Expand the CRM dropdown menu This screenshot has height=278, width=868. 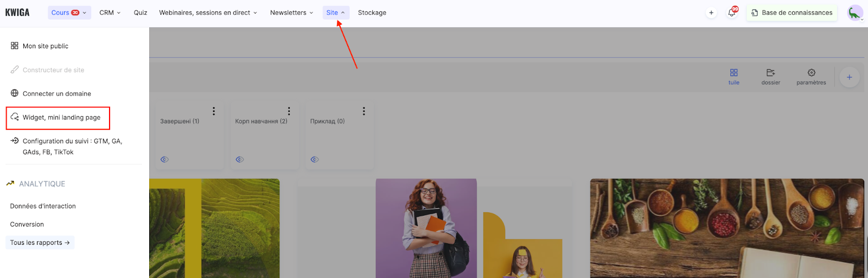[110, 12]
